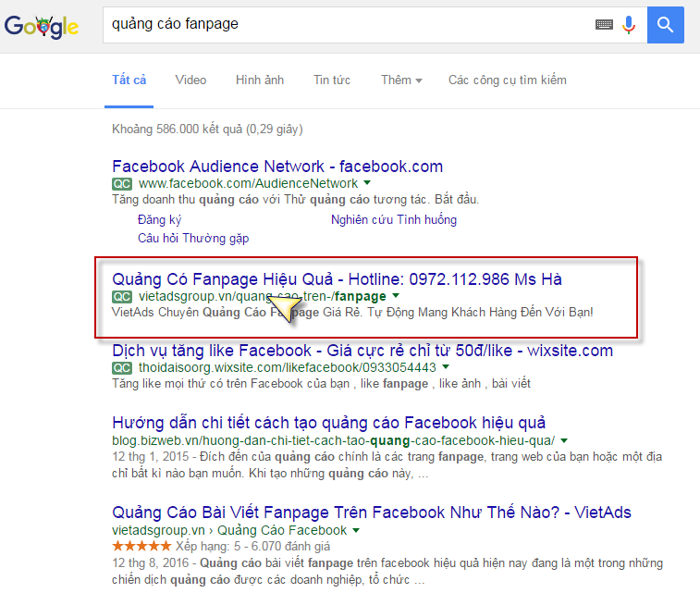Open the dropdown arrow next to 'Quảng Cáo Facebook' breadcrumb

(x=356, y=530)
